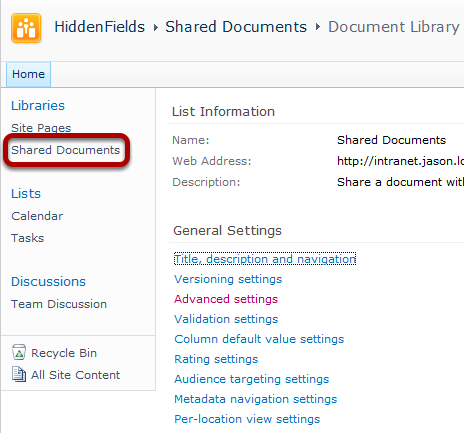Click the List Information heading

223,111
